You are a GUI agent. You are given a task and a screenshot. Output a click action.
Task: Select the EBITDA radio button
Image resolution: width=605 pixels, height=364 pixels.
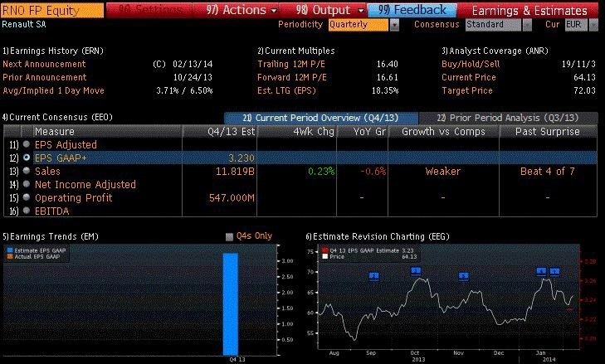click(x=27, y=211)
